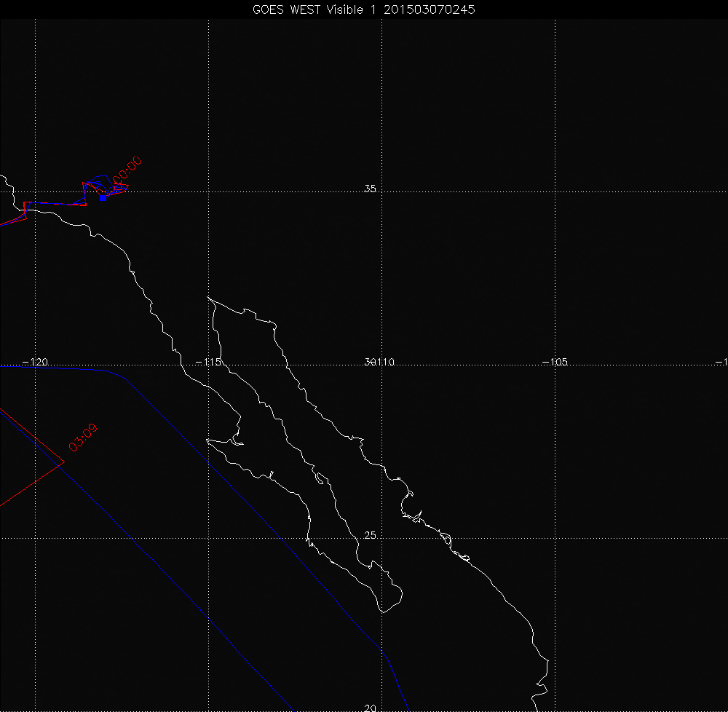Image resolution: width=728 pixels, height=712 pixels.
Task: Click the southern tip of Baja California peninsula
Action: [x=382, y=612]
